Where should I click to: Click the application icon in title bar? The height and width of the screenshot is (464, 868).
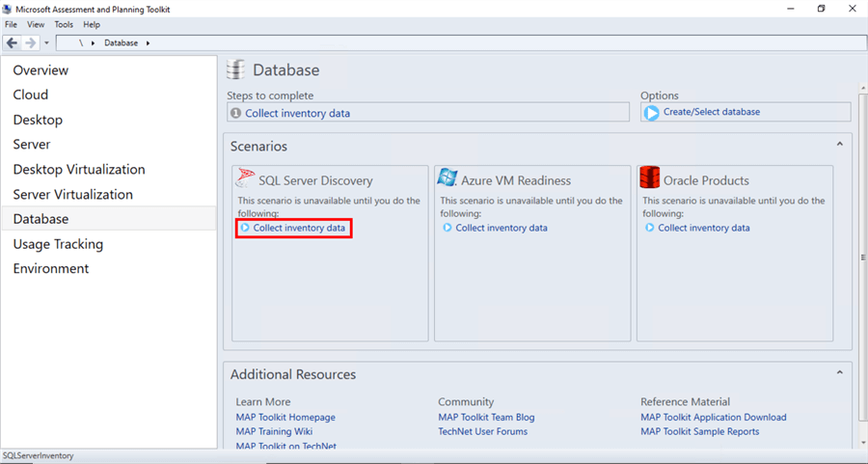(7, 9)
